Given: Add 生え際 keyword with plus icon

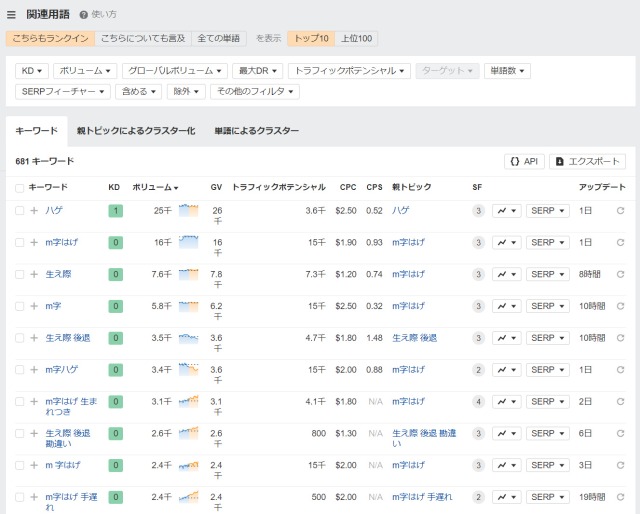Looking at the screenshot, I should 34,274.
